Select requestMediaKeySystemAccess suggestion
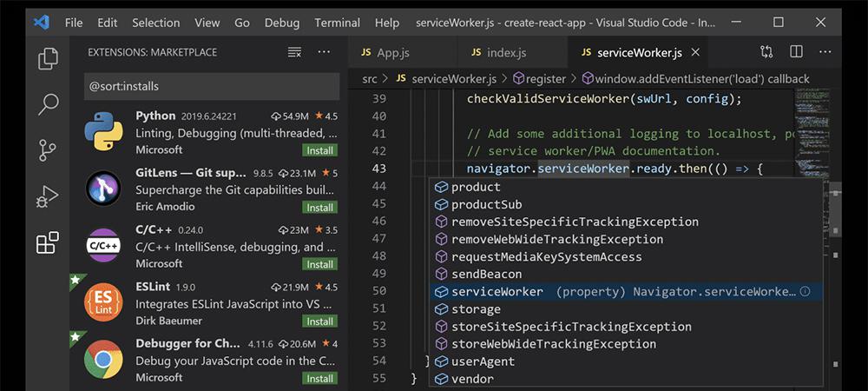This screenshot has height=391, width=868. coord(626,256)
